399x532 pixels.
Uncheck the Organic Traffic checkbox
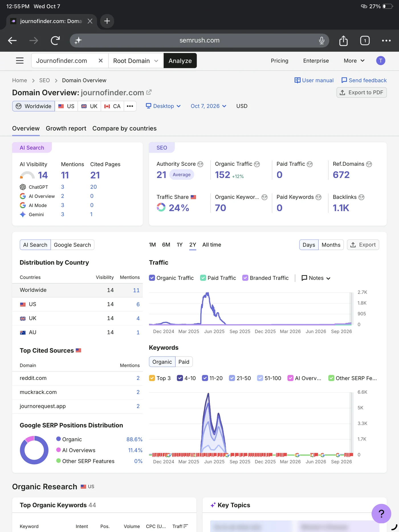152,278
